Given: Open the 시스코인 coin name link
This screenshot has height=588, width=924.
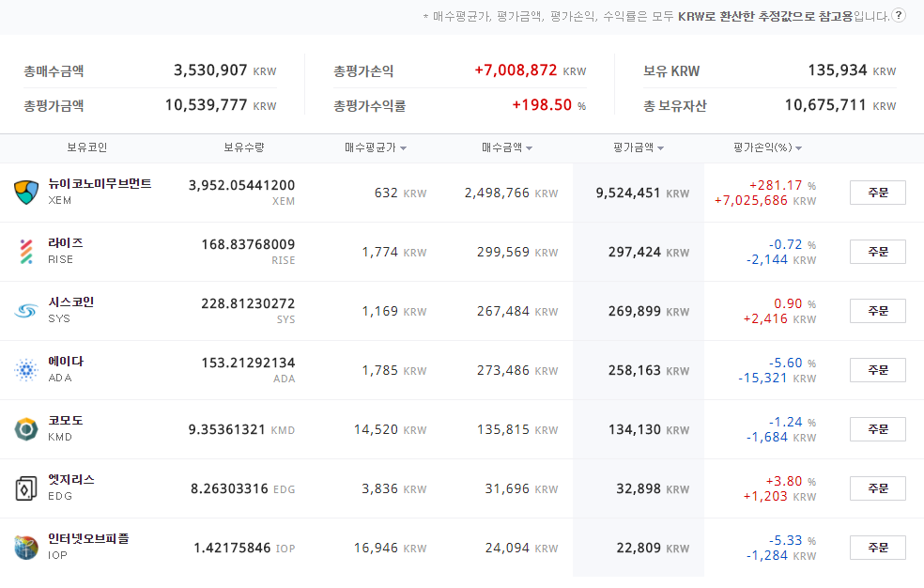Looking at the screenshot, I should [71, 302].
